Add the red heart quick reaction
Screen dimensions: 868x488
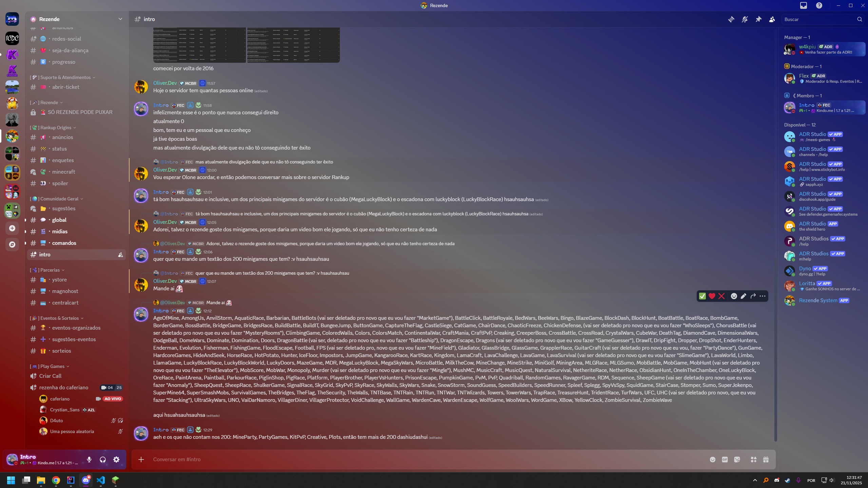(712, 296)
